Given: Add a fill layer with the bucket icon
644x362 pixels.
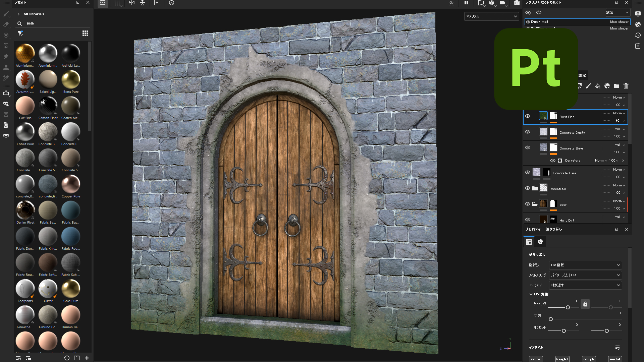Looking at the screenshot, I should tap(598, 86).
